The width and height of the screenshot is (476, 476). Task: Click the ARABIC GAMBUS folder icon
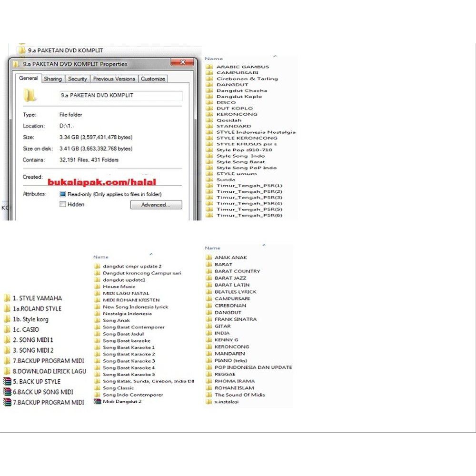click(x=209, y=67)
